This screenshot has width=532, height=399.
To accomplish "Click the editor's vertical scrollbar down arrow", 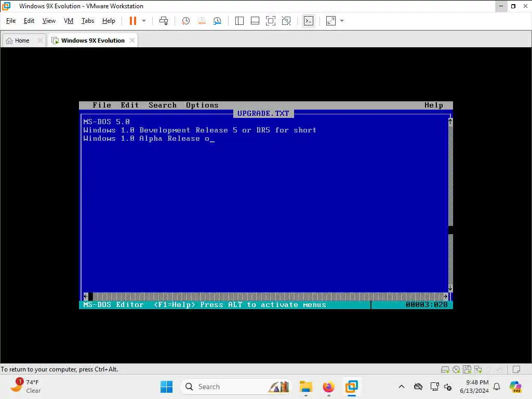I will click(450, 288).
